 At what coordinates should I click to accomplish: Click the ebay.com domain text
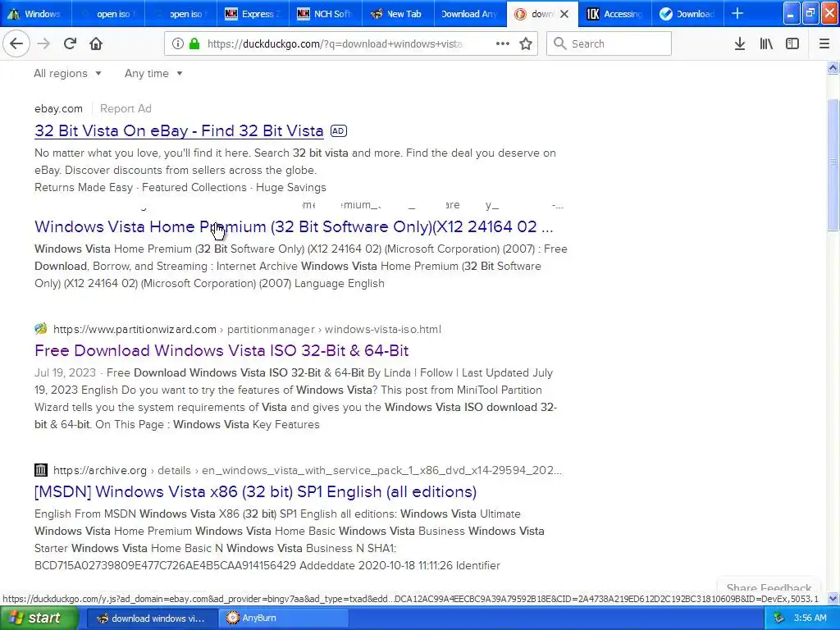[58, 108]
